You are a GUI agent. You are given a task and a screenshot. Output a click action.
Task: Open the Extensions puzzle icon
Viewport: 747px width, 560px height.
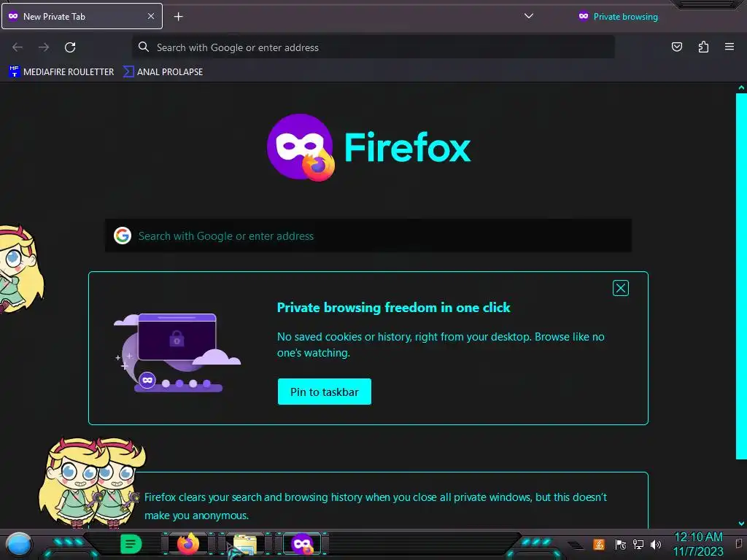[x=703, y=47]
